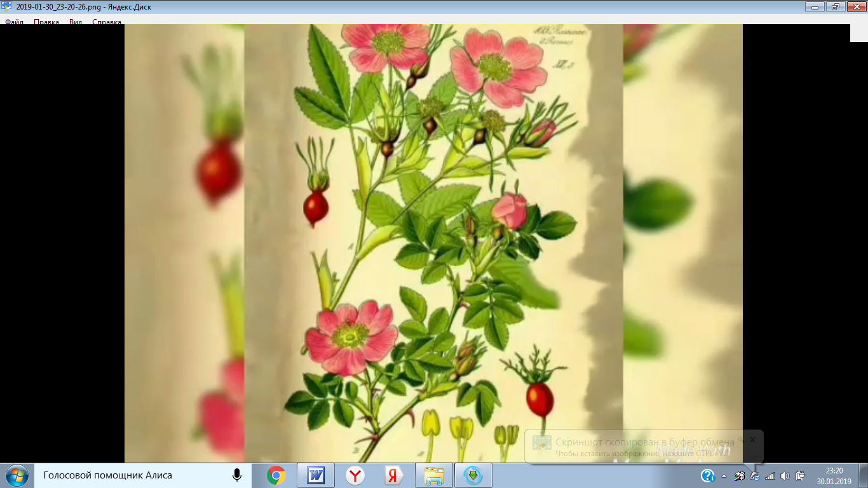
Task: Open the green download arrow taskbar app
Action: pyautogui.click(x=473, y=475)
